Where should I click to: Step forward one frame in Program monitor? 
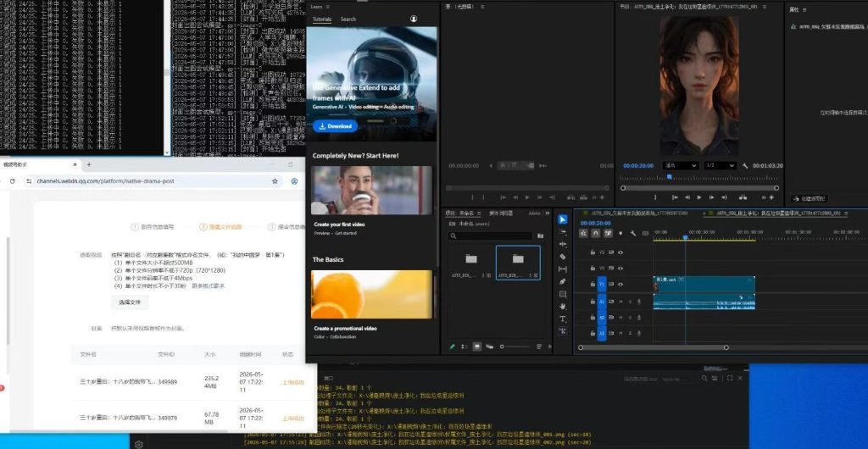tap(711, 197)
